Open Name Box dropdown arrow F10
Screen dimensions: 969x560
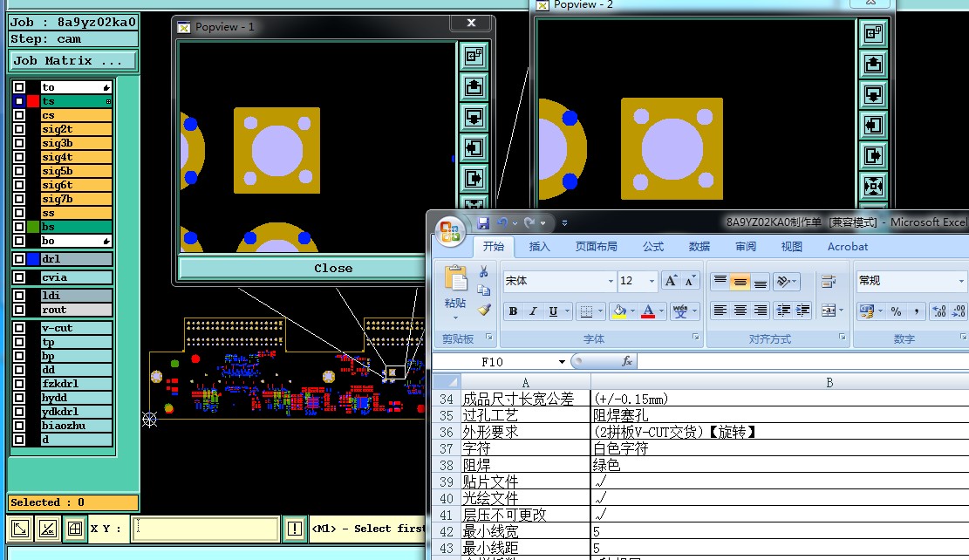[562, 362]
